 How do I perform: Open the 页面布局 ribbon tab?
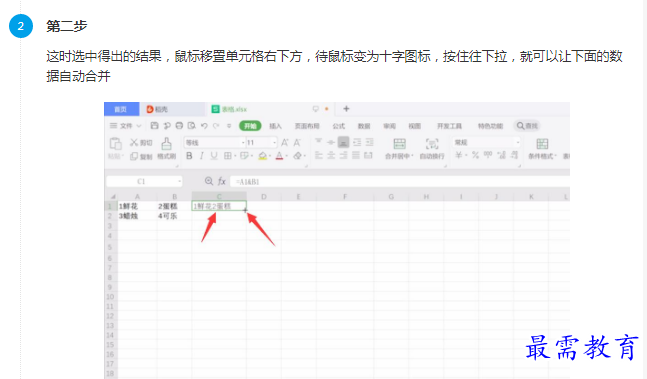point(307,126)
